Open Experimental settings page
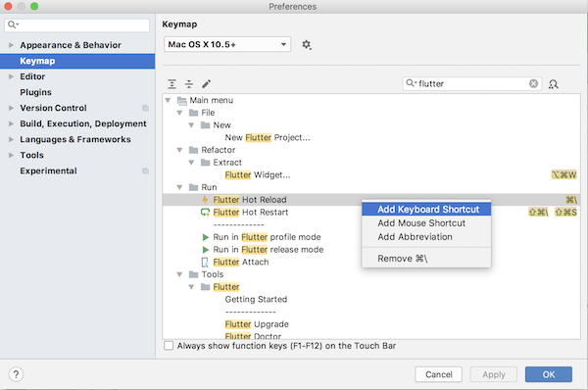This screenshot has height=390, width=588. tap(77, 171)
